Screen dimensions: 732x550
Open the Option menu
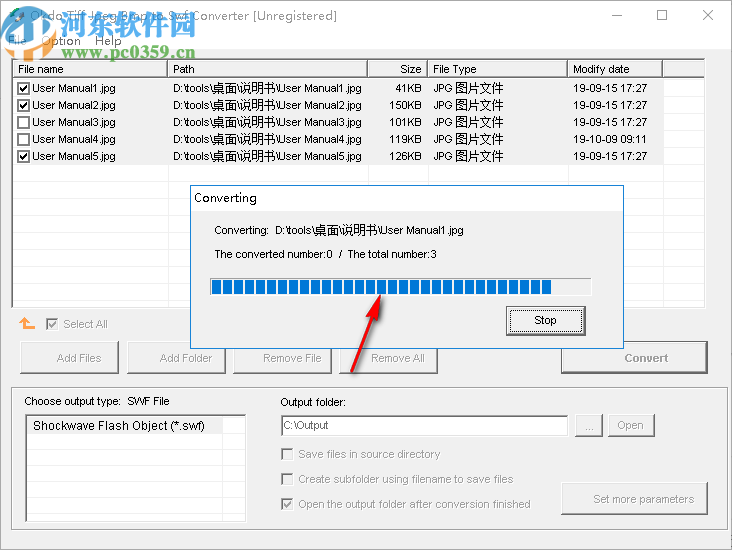pyautogui.click(x=61, y=41)
